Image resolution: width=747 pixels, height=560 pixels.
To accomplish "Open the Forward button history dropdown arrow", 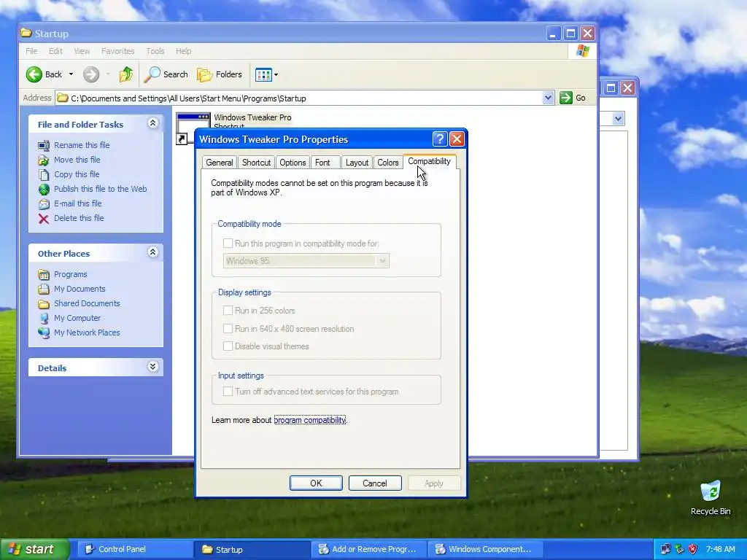I will click(x=108, y=74).
